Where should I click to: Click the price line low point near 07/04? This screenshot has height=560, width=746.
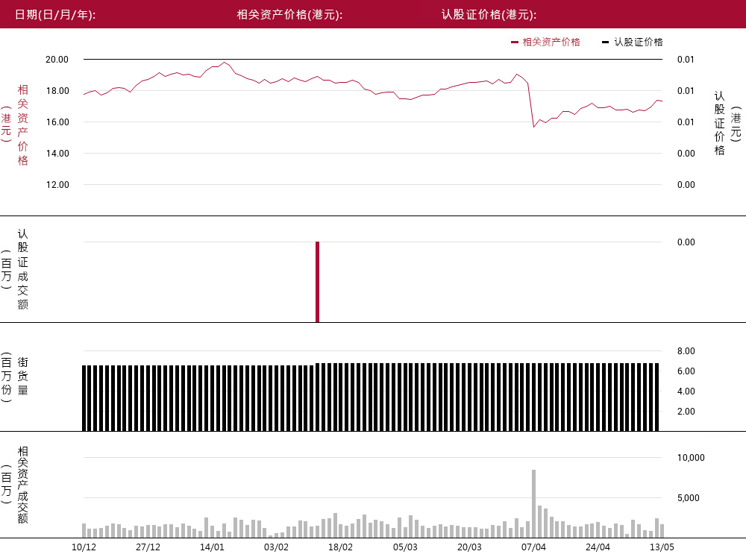pos(534,127)
